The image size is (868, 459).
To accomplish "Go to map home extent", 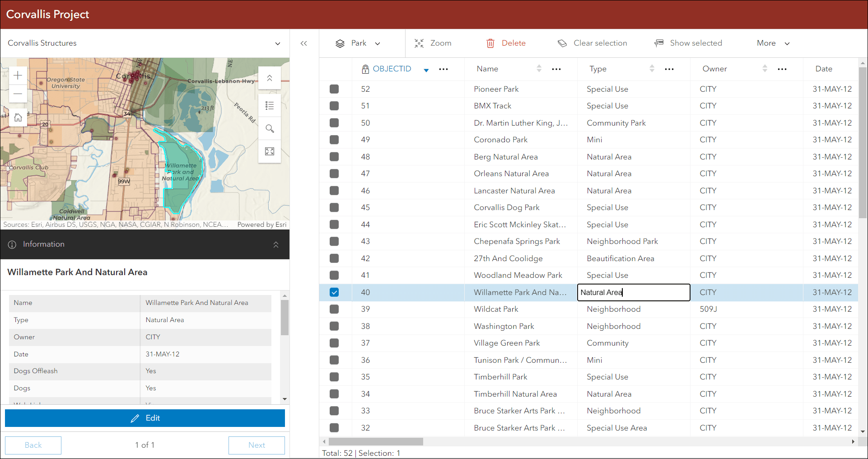I will pyautogui.click(x=18, y=117).
